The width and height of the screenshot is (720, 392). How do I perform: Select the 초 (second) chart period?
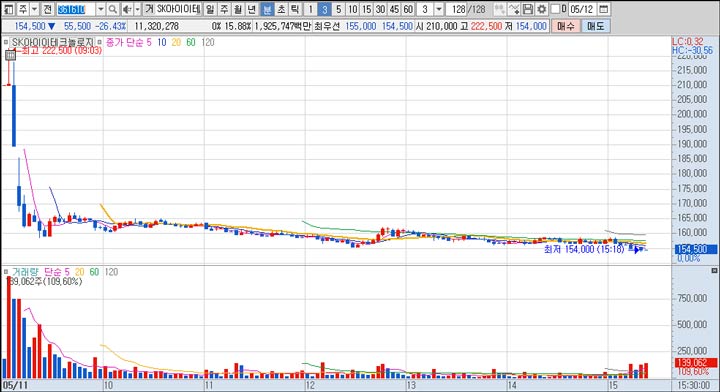pyautogui.click(x=281, y=9)
